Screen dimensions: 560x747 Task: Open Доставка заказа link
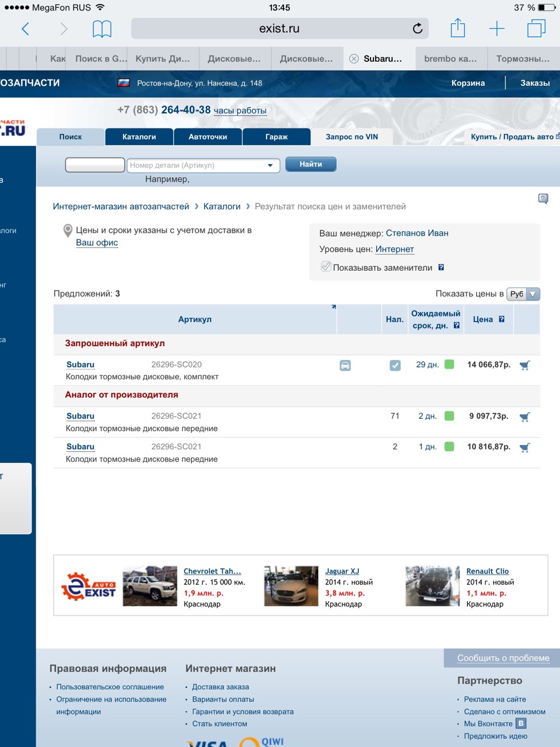[x=220, y=687]
